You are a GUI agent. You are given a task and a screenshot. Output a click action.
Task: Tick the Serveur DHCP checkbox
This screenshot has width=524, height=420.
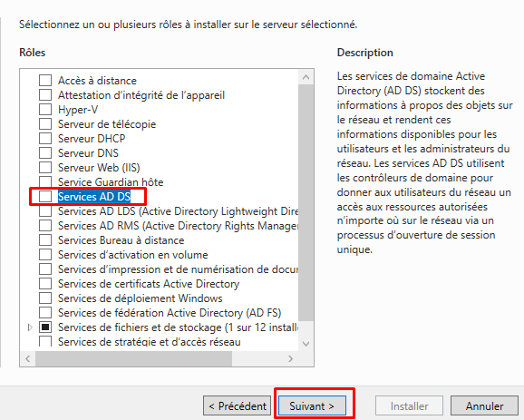45,139
